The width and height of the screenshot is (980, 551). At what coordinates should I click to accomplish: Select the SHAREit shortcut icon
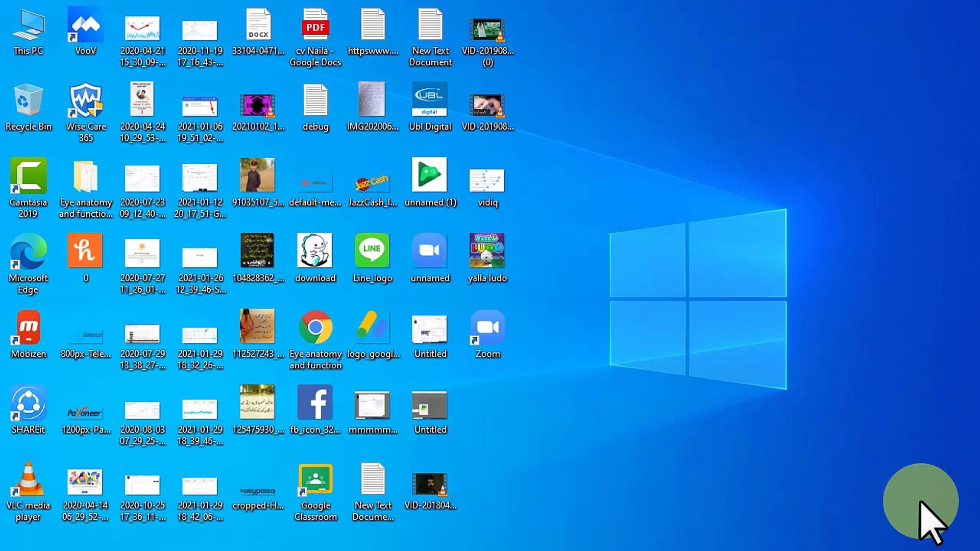click(x=28, y=403)
